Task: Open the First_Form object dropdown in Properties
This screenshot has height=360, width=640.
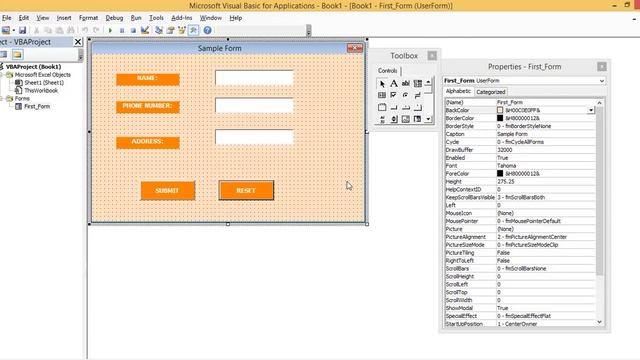Action: (x=602, y=81)
